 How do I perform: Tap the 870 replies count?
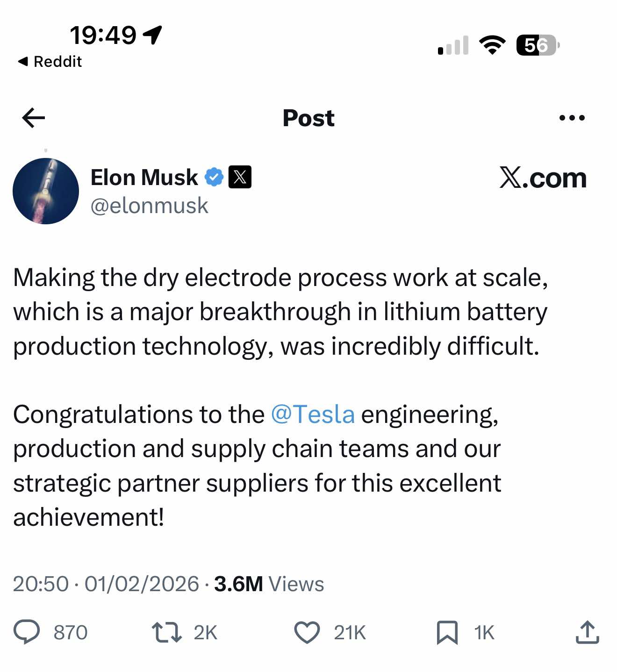tap(71, 633)
